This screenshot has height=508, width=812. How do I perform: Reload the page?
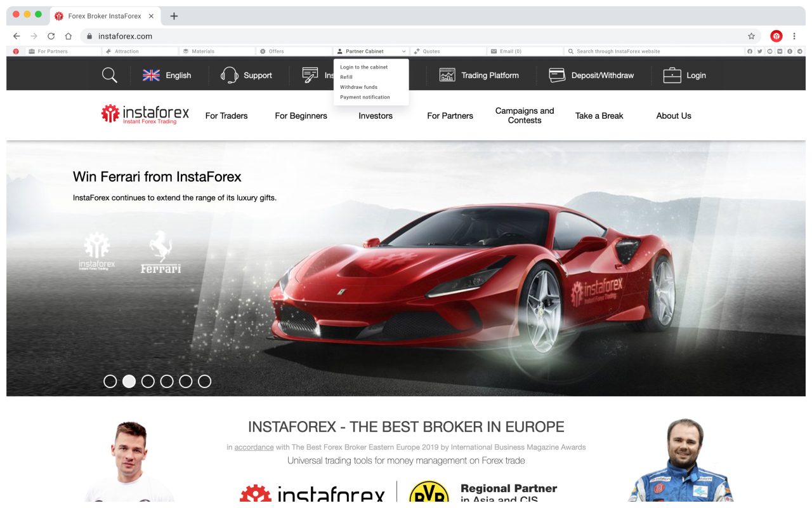(51, 36)
